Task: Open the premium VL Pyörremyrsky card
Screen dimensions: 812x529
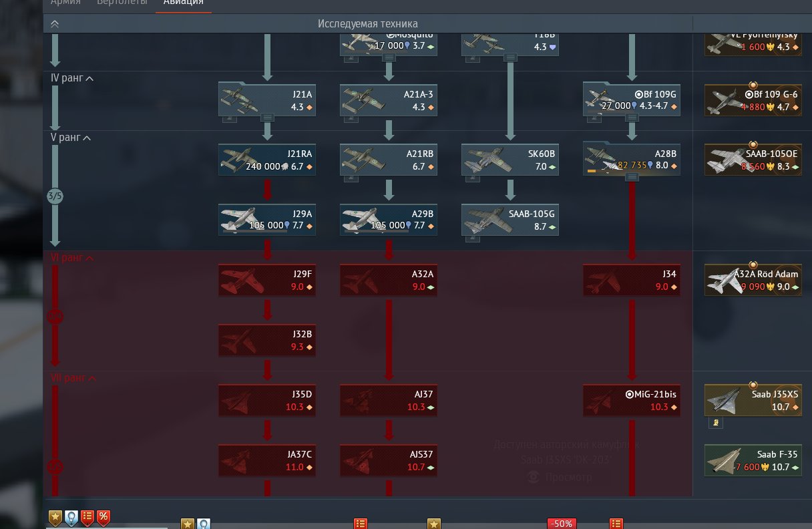Action: point(753,43)
